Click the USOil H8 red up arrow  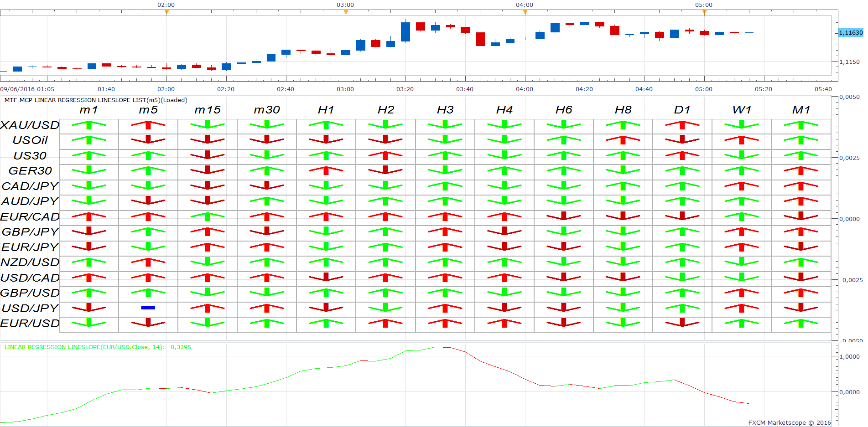pyautogui.click(x=623, y=140)
